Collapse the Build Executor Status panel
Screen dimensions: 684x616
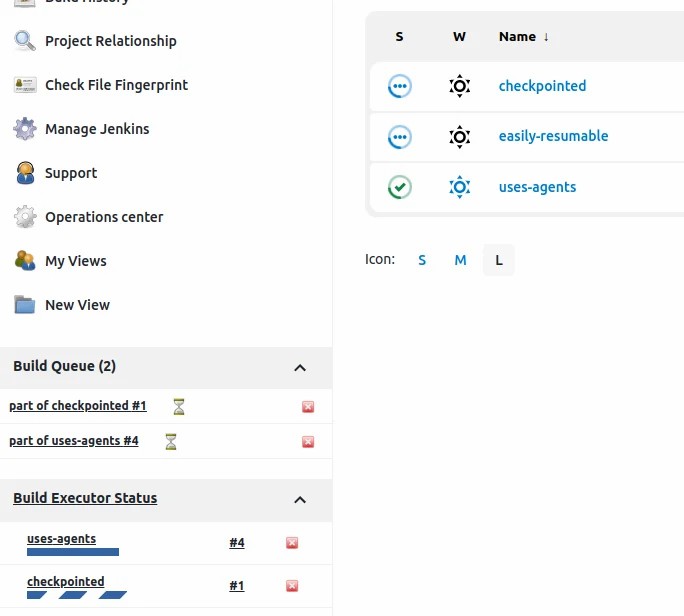pyautogui.click(x=300, y=500)
